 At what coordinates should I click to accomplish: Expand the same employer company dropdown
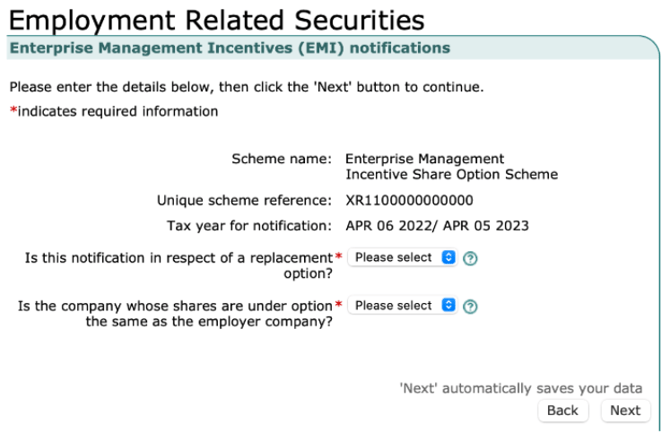[x=403, y=306]
